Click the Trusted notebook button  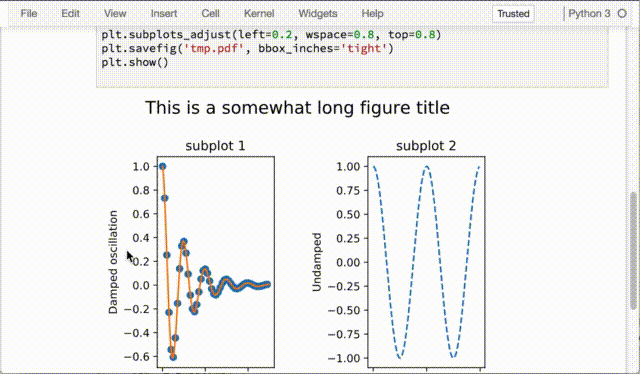tap(513, 13)
